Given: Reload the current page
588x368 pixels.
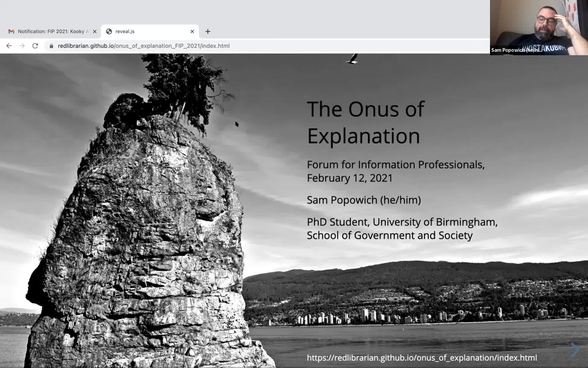Looking at the screenshot, I should tap(35, 46).
